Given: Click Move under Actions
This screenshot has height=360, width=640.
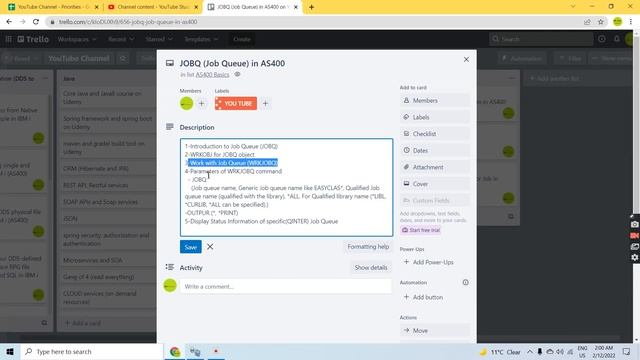Looking at the screenshot, I should 434,331.
